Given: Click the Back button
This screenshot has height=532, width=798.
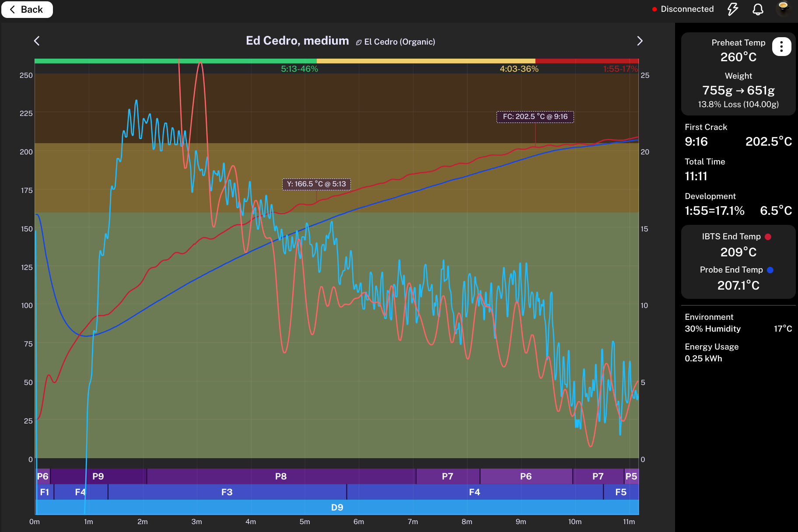Looking at the screenshot, I should [x=27, y=10].
